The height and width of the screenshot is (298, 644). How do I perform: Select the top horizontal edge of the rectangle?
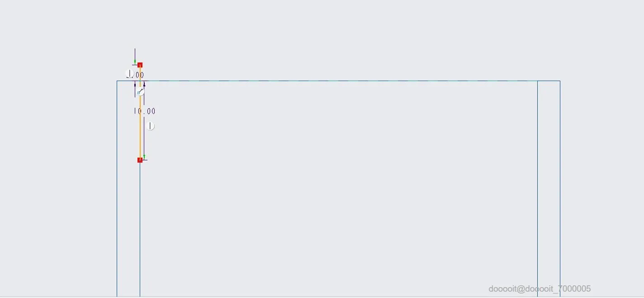point(338,81)
